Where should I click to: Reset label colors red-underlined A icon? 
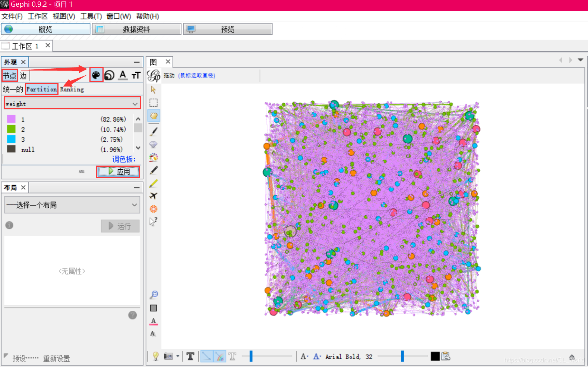(154, 321)
